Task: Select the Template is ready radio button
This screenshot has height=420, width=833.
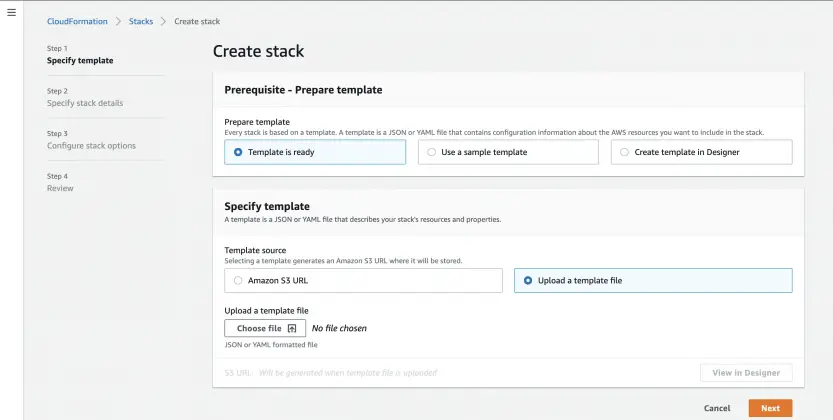Action: (x=238, y=152)
